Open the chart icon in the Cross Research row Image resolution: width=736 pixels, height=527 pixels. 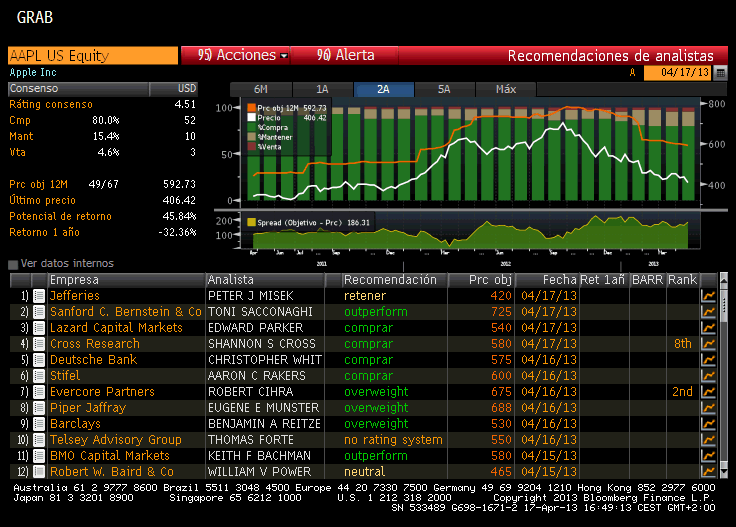tap(709, 344)
